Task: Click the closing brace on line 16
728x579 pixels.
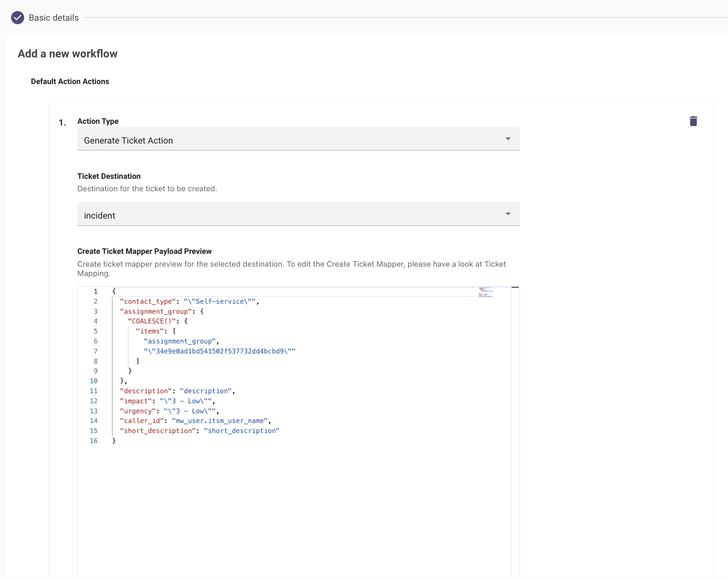Action: [114, 440]
